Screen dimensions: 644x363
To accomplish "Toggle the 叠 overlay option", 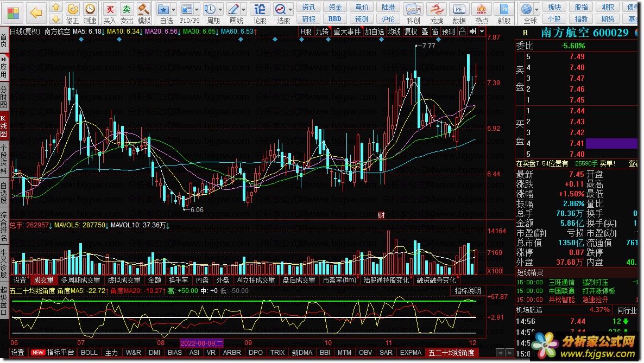I will (425, 31).
